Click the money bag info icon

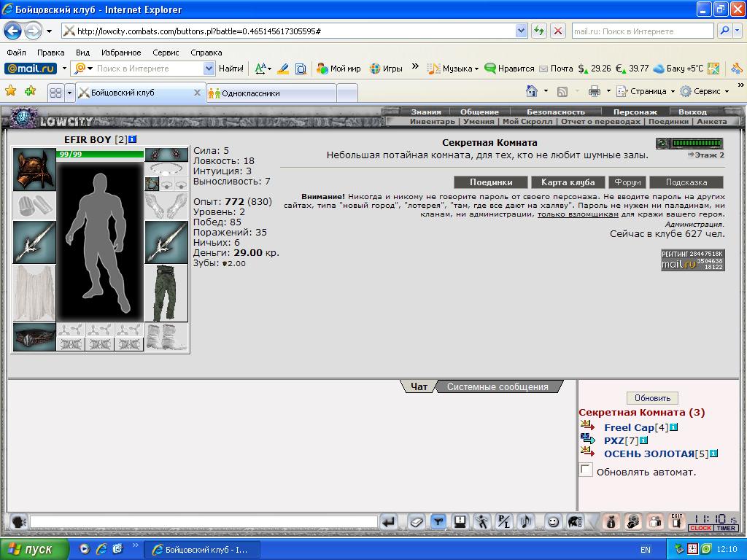click(x=611, y=522)
